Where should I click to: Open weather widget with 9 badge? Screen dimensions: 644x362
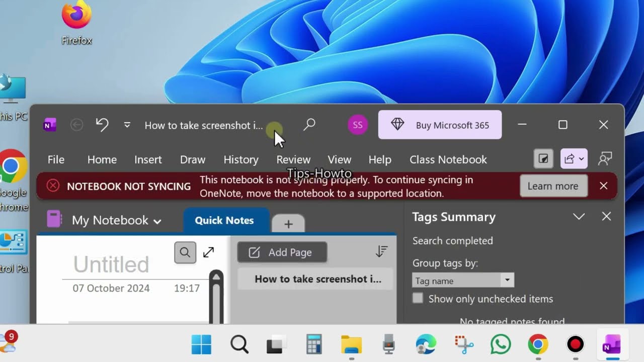[x=9, y=342]
